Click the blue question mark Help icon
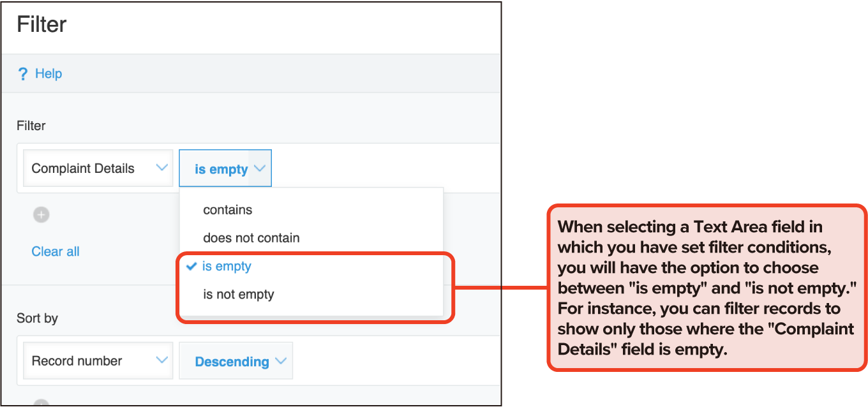This screenshot has width=868, height=407. [23, 74]
